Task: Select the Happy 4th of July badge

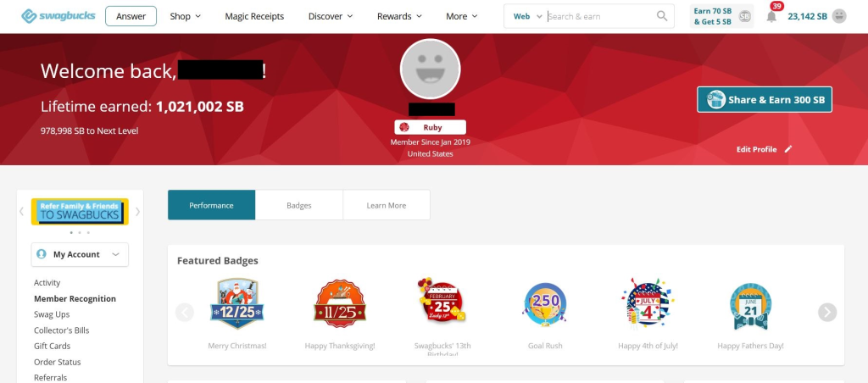Action: pos(648,304)
